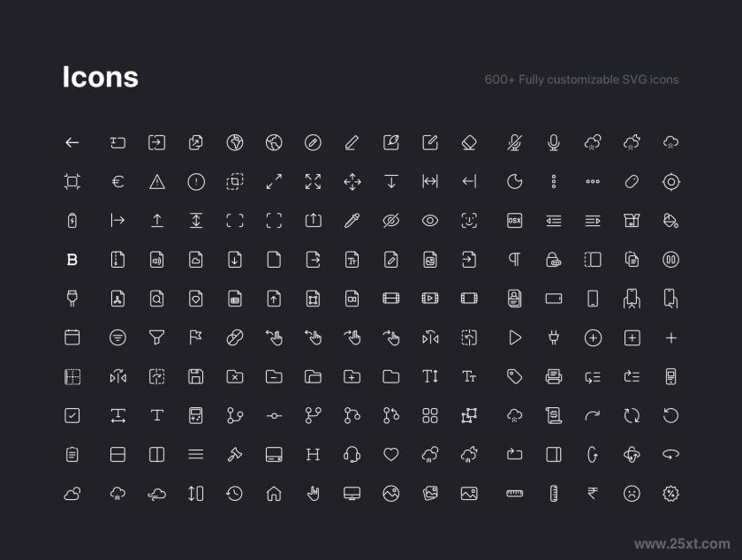This screenshot has width=742, height=560.
Task: Open the www.25xt.com watermark link
Action: pos(682,544)
